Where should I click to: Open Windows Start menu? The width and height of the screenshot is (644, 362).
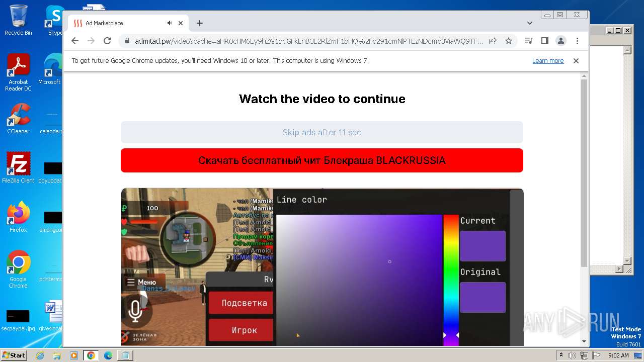[x=14, y=355]
